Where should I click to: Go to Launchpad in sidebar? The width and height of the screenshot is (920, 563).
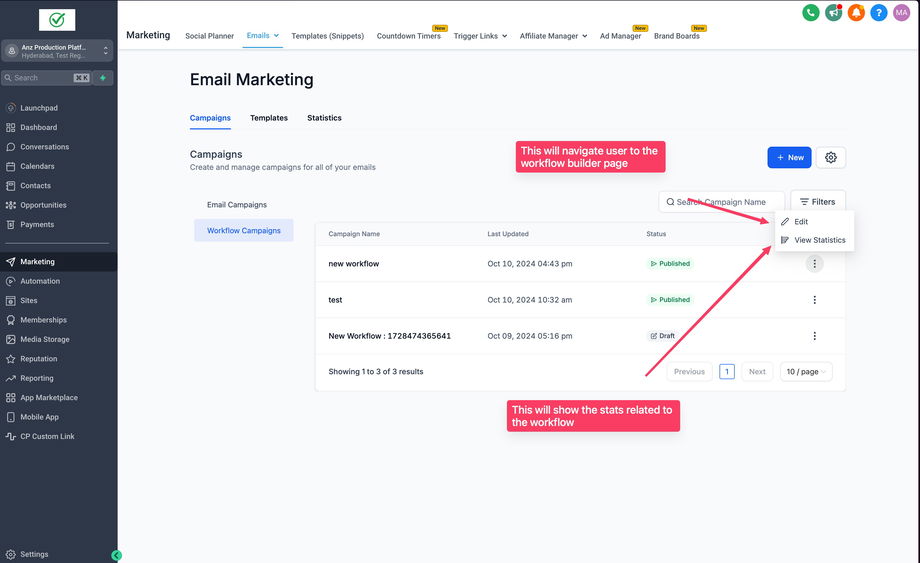click(x=39, y=108)
